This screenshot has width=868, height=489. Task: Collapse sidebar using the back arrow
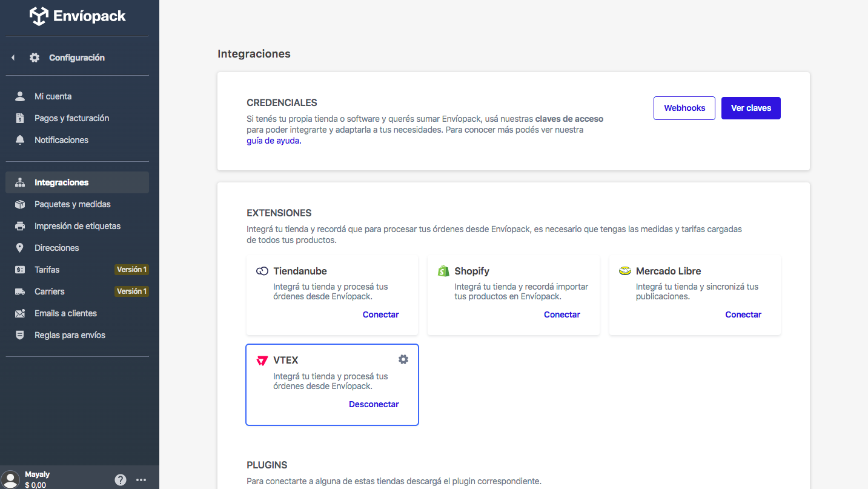[x=13, y=58]
